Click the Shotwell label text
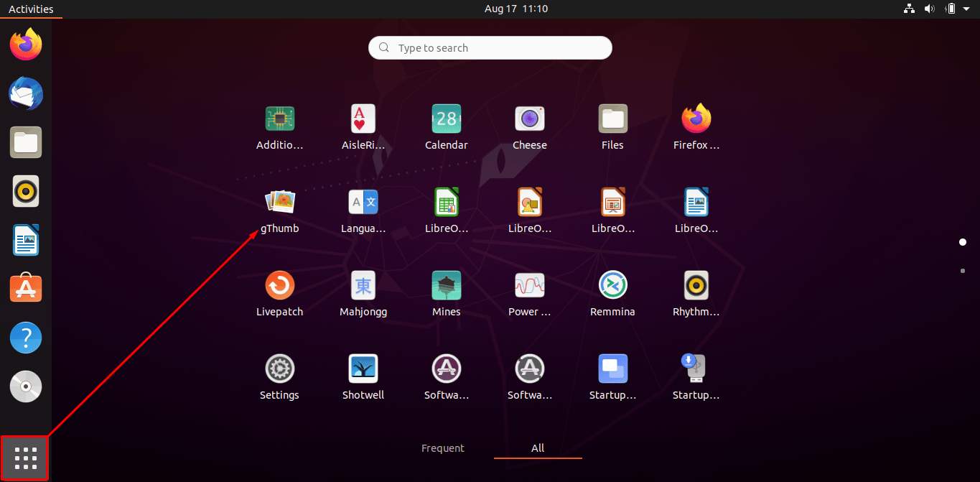Screen dimensions: 980x482 coord(363,395)
